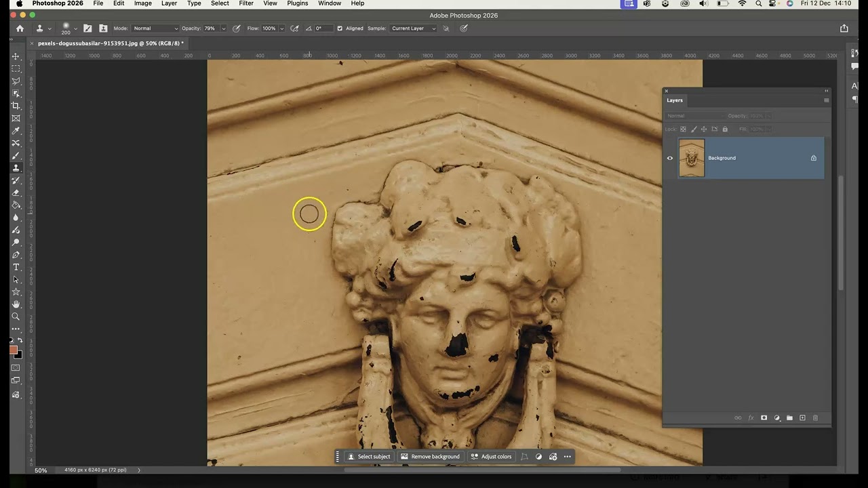Toggle pressure for size button
This screenshot has height=488, width=868.
tap(464, 28)
